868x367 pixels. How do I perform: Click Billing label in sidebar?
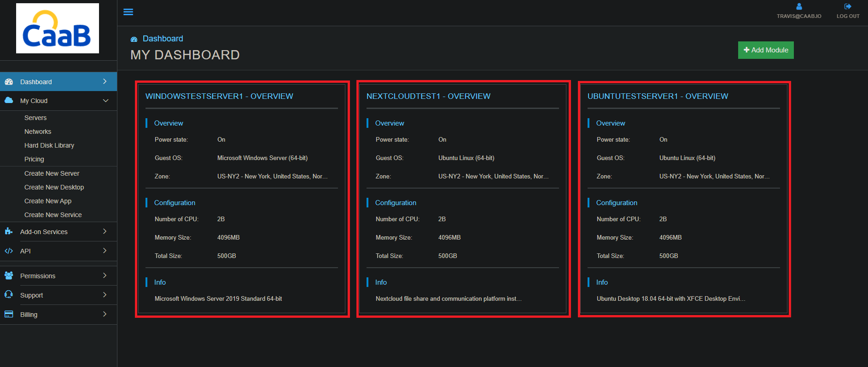pos(29,315)
